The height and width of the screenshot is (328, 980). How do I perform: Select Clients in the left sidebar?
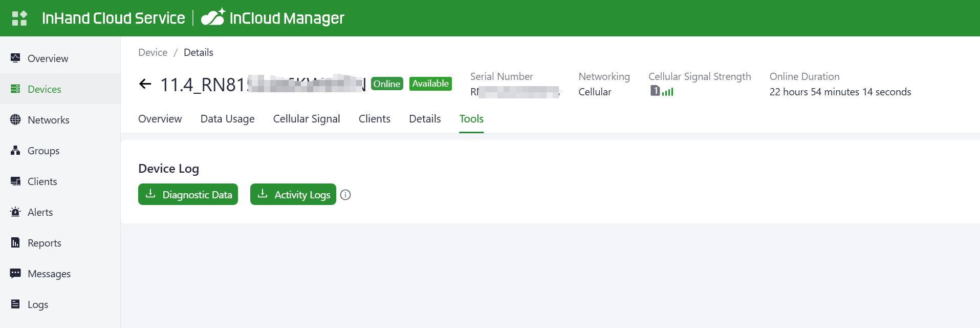[x=42, y=181]
